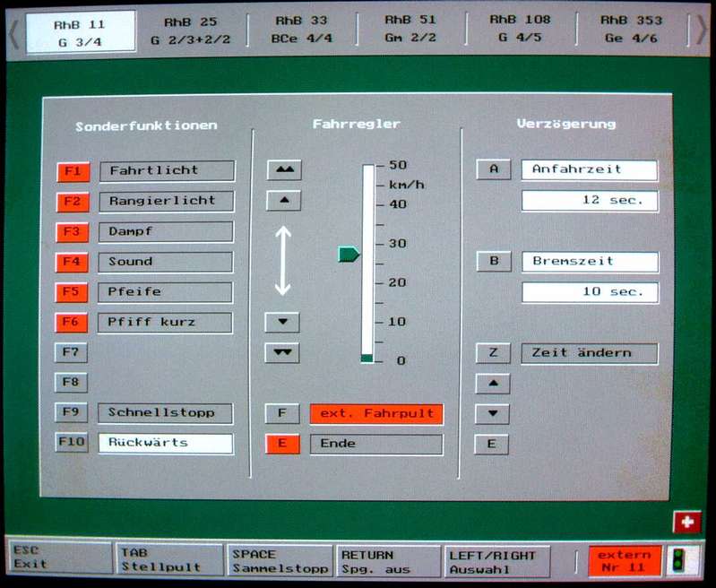Screen dimensions: 716x588
Task: Click the single up arrow speed button
Action: (x=283, y=201)
